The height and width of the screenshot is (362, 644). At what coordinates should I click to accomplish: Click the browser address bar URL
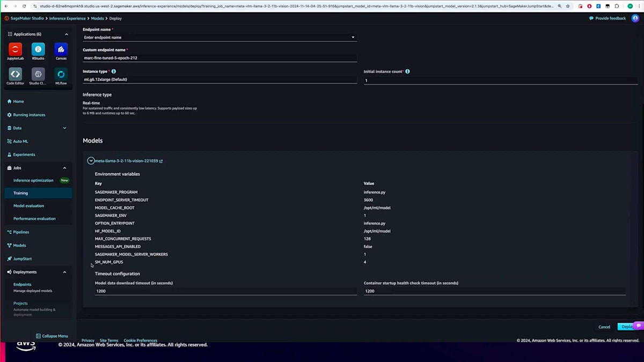(x=297, y=6)
